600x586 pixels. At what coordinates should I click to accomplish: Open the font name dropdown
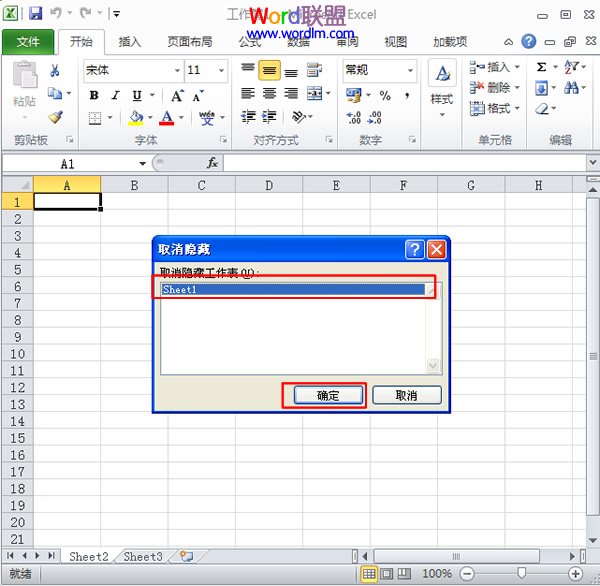point(177,70)
